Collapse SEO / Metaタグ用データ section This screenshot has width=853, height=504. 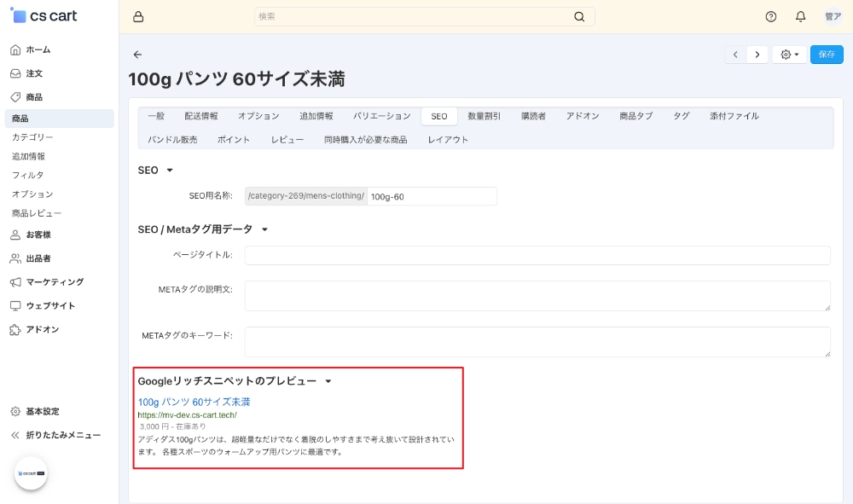coord(264,229)
